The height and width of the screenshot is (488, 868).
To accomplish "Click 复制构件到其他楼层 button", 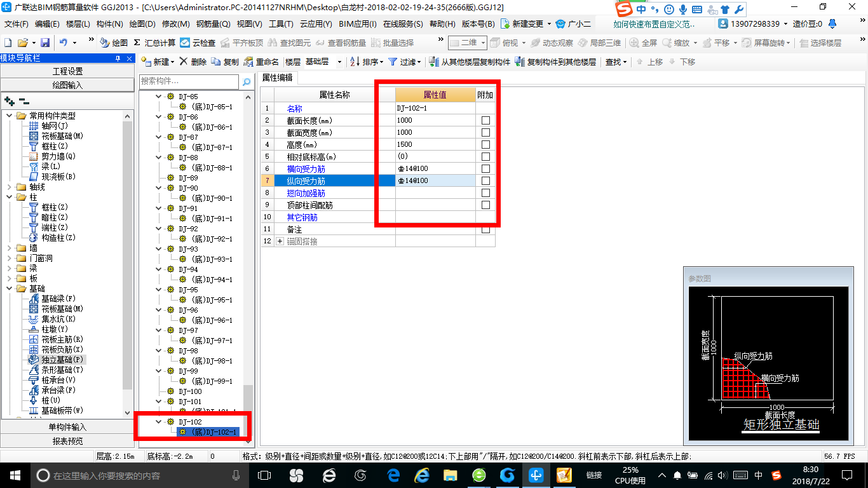I will [556, 62].
